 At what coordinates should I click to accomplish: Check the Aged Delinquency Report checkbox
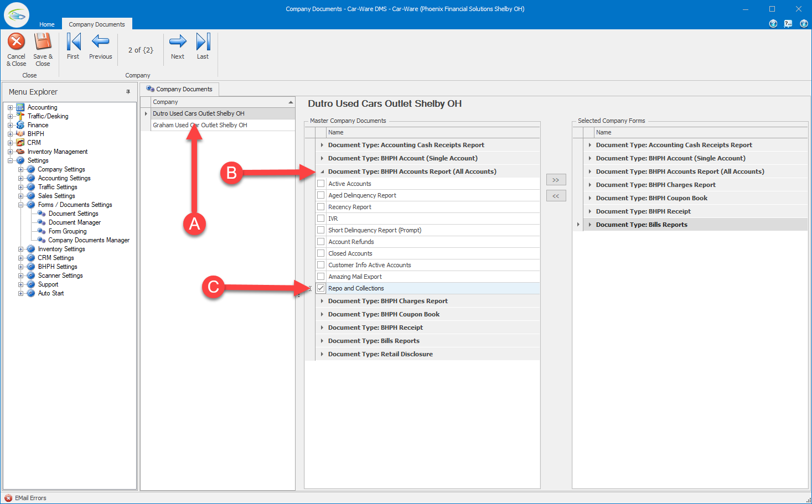coord(320,195)
